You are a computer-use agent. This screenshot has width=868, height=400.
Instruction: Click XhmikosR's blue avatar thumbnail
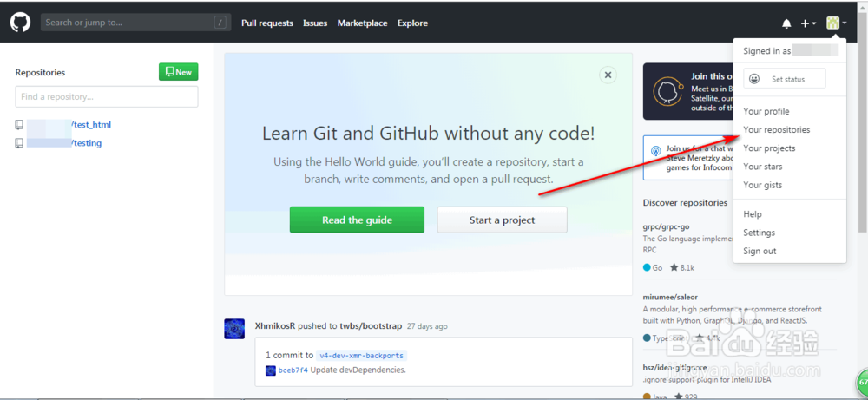coord(234,329)
